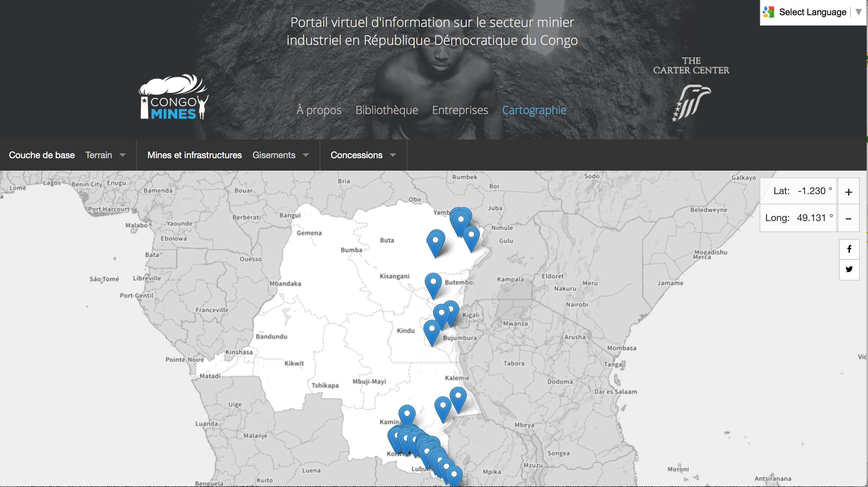Share map via Twitter icon
This screenshot has height=487, width=868.
pos(849,269)
